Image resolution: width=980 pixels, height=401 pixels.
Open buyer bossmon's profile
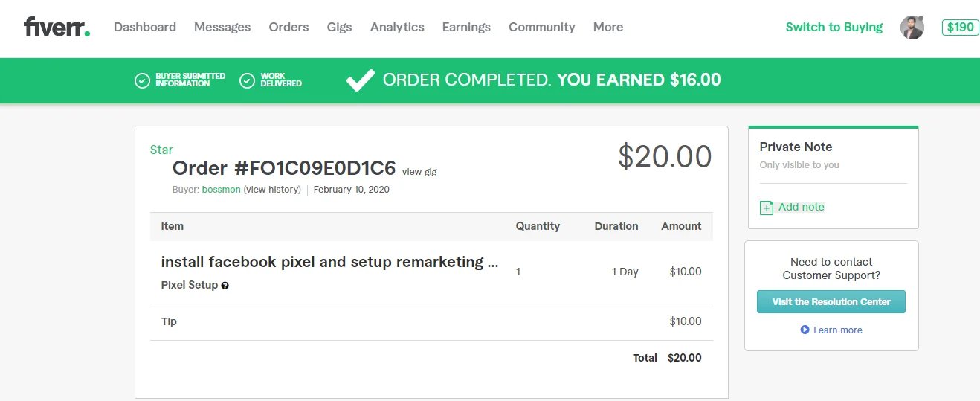coord(222,190)
